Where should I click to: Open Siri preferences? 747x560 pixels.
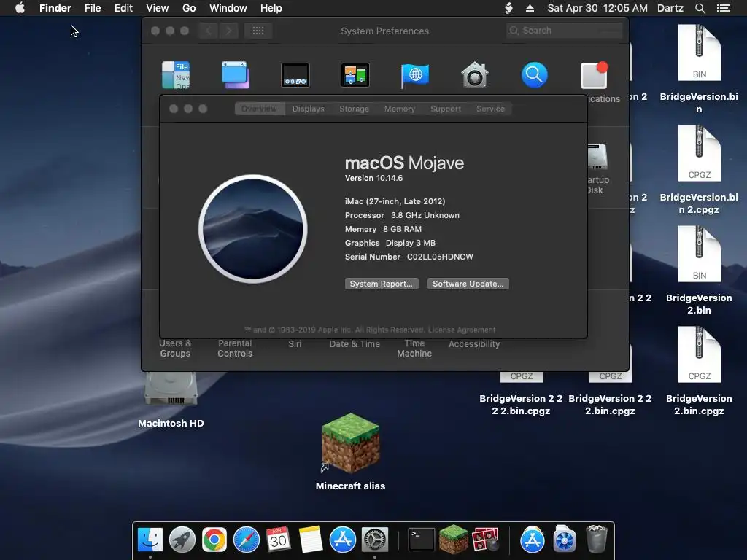click(x=295, y=344)
